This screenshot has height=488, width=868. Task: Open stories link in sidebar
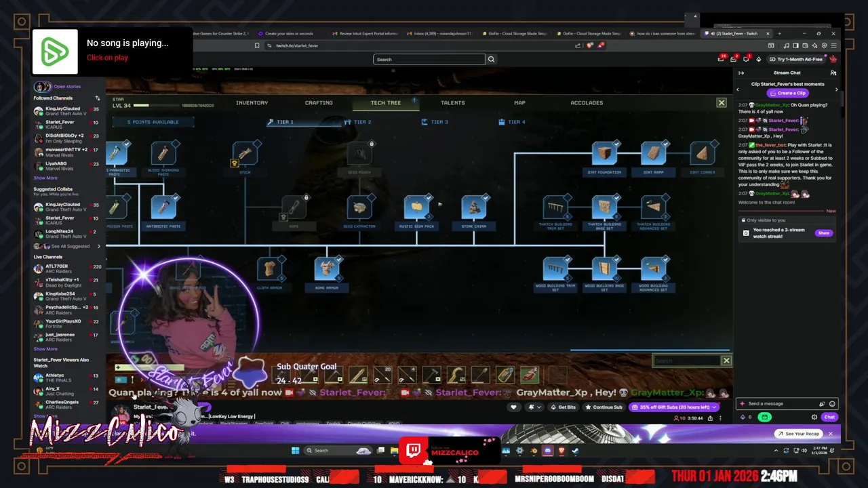point(67,87)
